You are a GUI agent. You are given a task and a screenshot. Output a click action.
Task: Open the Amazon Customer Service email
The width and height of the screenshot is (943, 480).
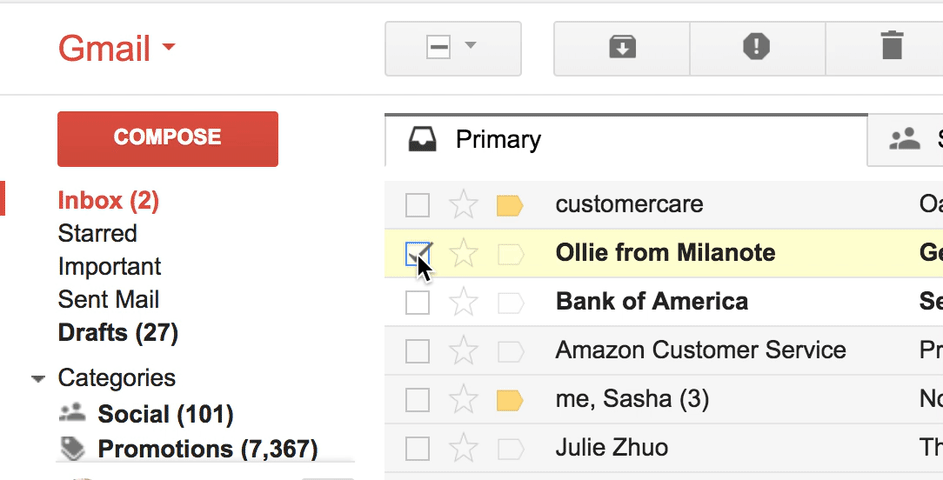700,350
